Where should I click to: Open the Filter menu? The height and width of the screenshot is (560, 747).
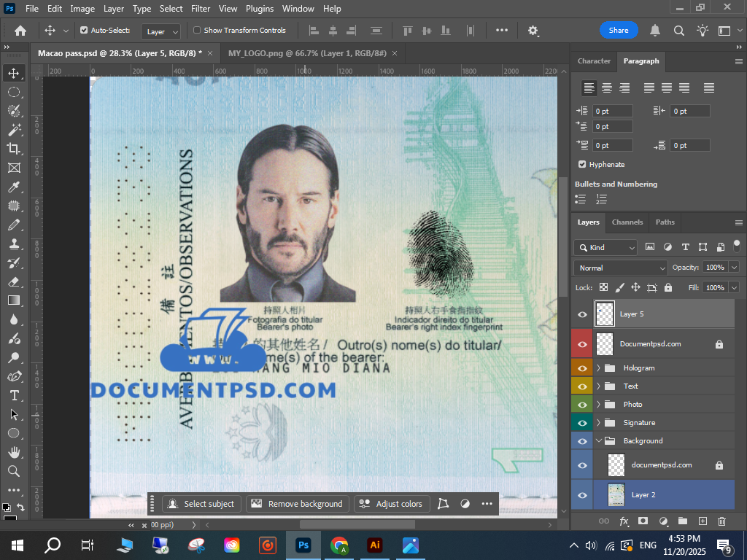[201, 9]
